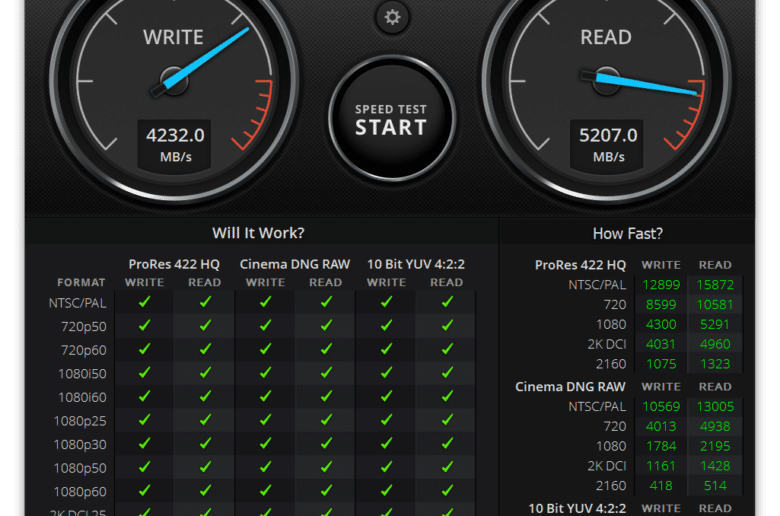
Task: Click the 720p50 row label
Action: [84, 327]
